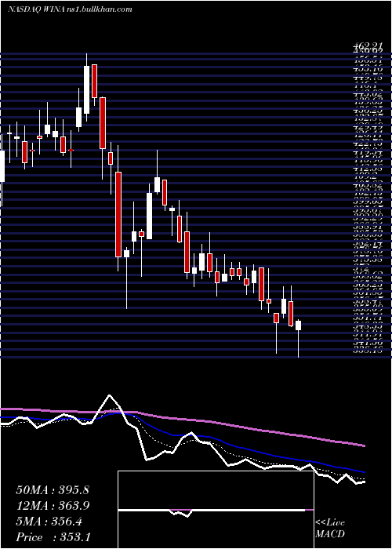Click the 462.21 top price-axis label
The height and width of the screenshot is (549, 392).
coord(367,46)
